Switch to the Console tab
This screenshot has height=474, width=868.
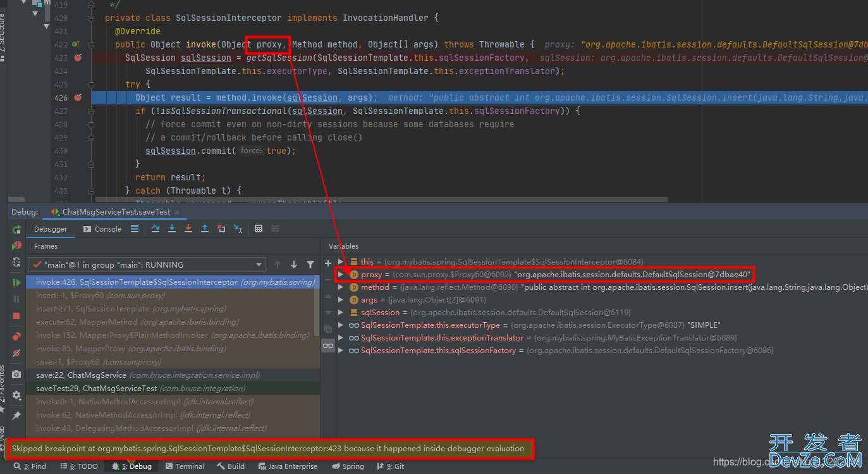pyautogui.click(x=102, y=229)
